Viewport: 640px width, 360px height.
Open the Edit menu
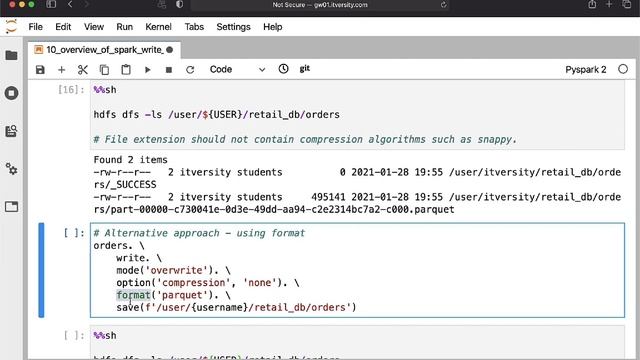point(63,27)
